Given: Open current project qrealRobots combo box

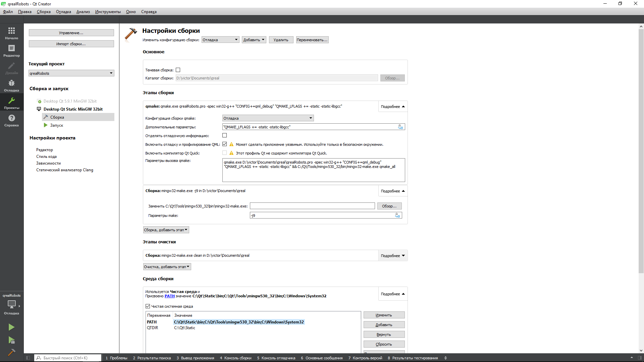Looking at the screenshot, I should (71, 73).
